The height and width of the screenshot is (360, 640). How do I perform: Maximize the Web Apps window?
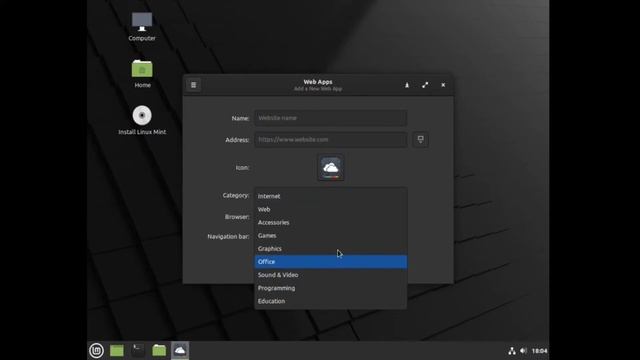[425, 85]
